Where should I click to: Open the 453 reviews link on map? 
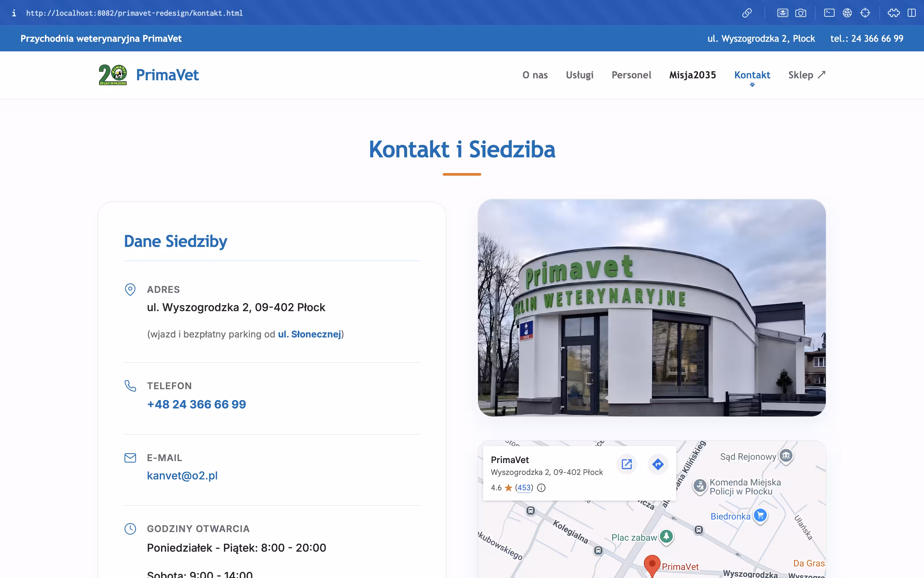(524, 488)
